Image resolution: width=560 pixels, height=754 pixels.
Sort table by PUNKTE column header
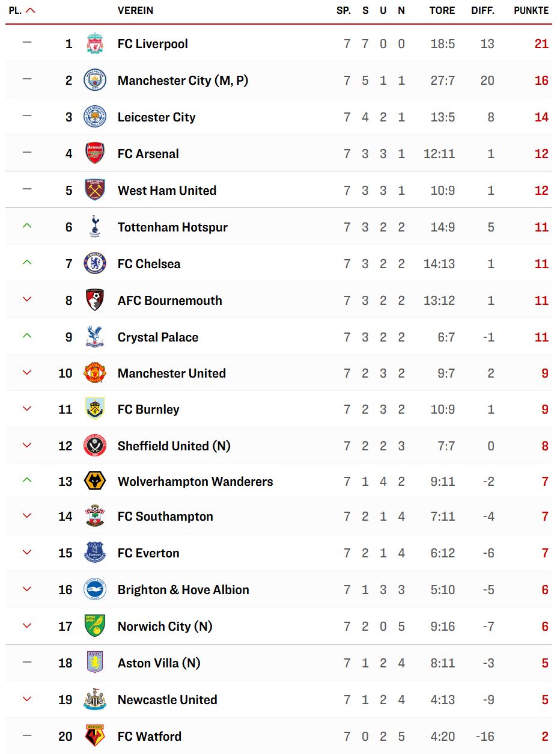pos(531,10)
